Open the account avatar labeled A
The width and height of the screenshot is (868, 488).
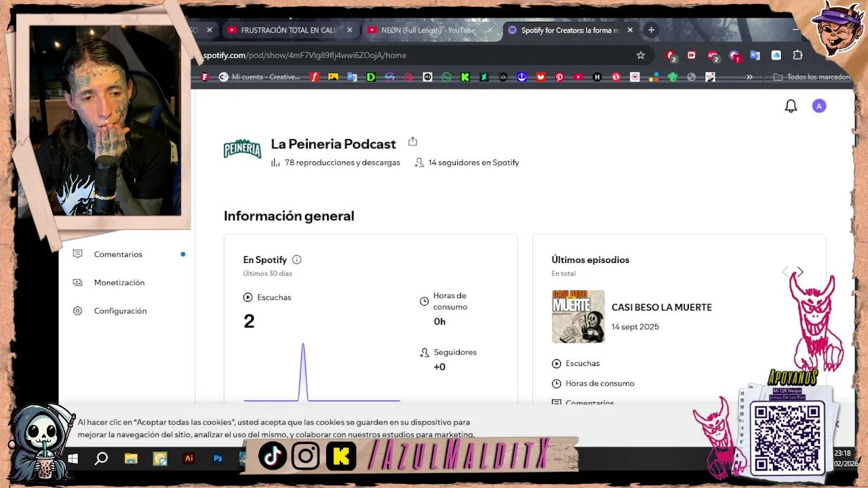coord(819,106)
